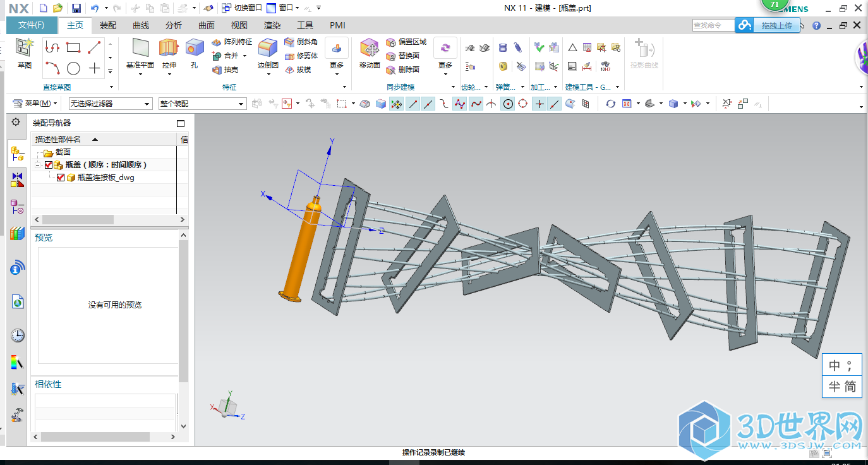This screenshot has width=868, height=465.
Task: Toggle the snap point on curve option
Action: coord(555,104)
